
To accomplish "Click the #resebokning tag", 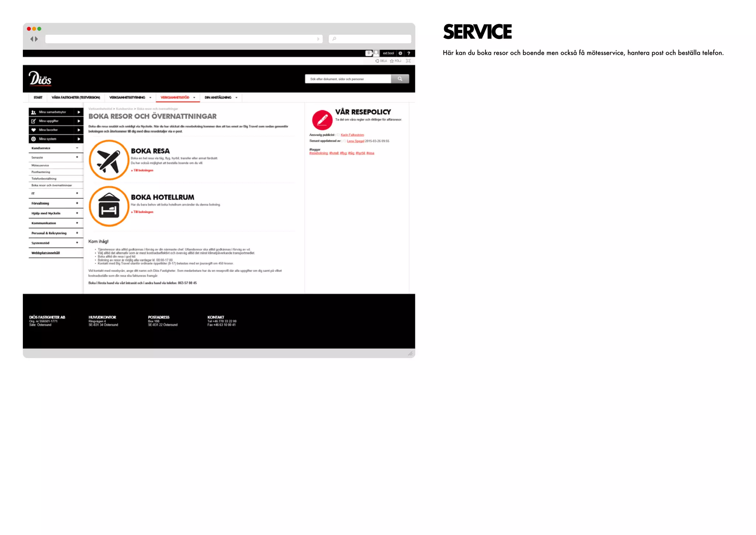I will pos(319,153).
